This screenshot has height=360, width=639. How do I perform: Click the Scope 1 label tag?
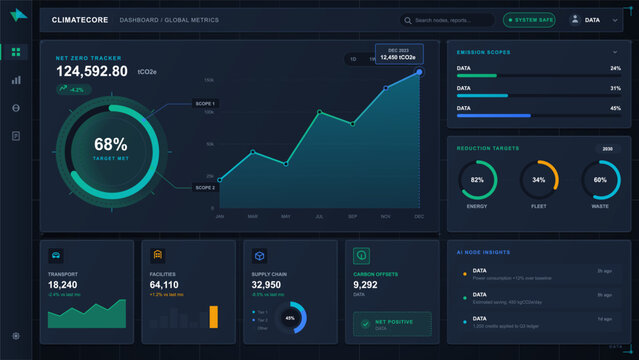(x=205, y=104)
